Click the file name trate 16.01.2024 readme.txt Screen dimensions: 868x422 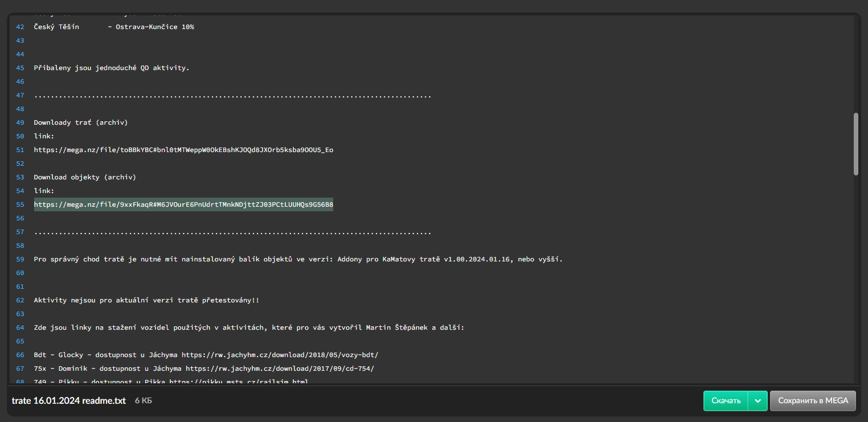[x=69, y=401]
